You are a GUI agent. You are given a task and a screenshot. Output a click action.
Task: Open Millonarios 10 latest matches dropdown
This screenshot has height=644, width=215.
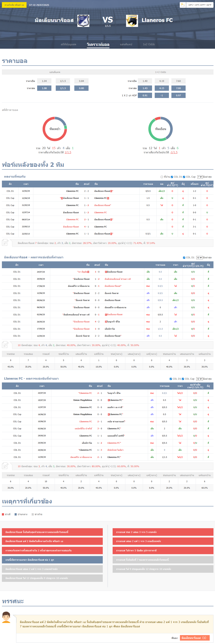pyautogui.click(x=199, y=258)
